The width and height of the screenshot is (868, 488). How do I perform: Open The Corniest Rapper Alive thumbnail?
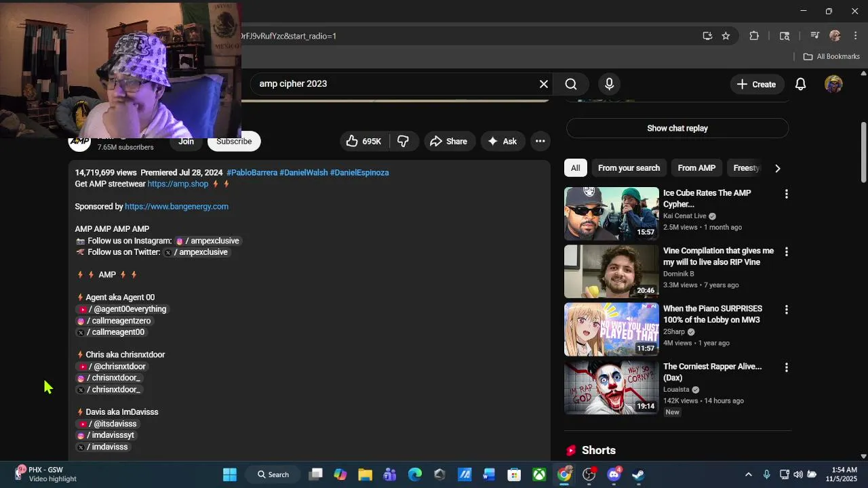[611, 387]
